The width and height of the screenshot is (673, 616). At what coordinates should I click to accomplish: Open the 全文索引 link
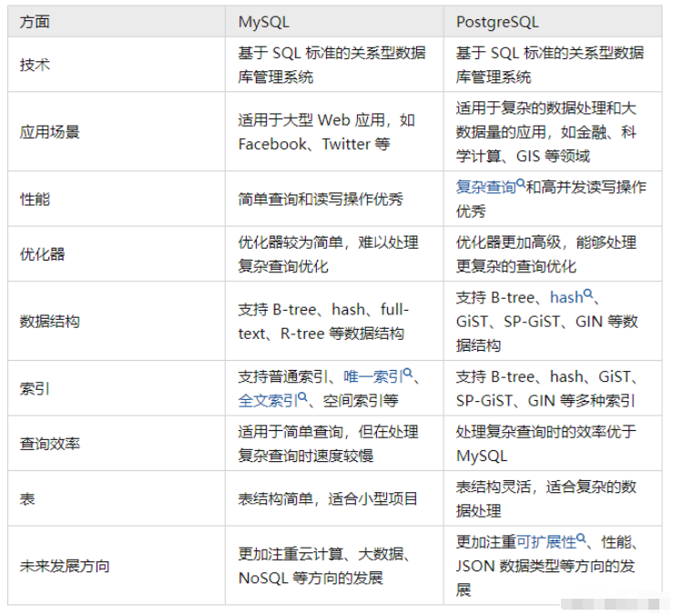pyautogui.click(x=268, y=401)
